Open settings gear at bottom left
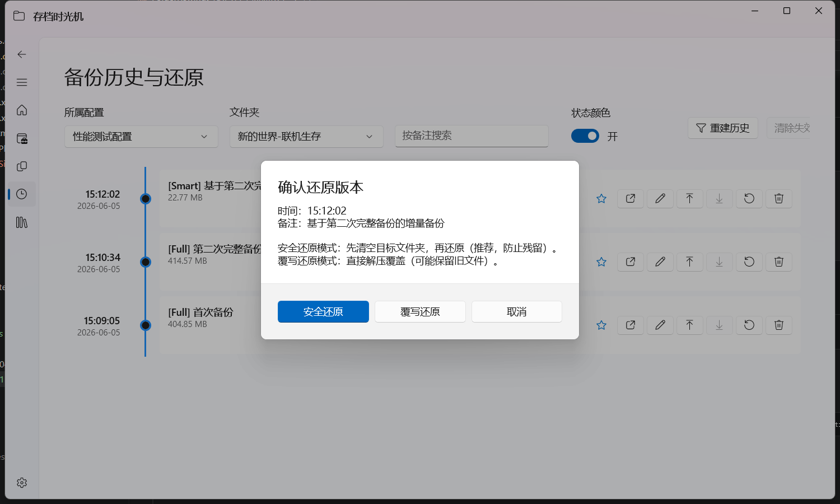840x504 pixels. (x=22, y=483)
